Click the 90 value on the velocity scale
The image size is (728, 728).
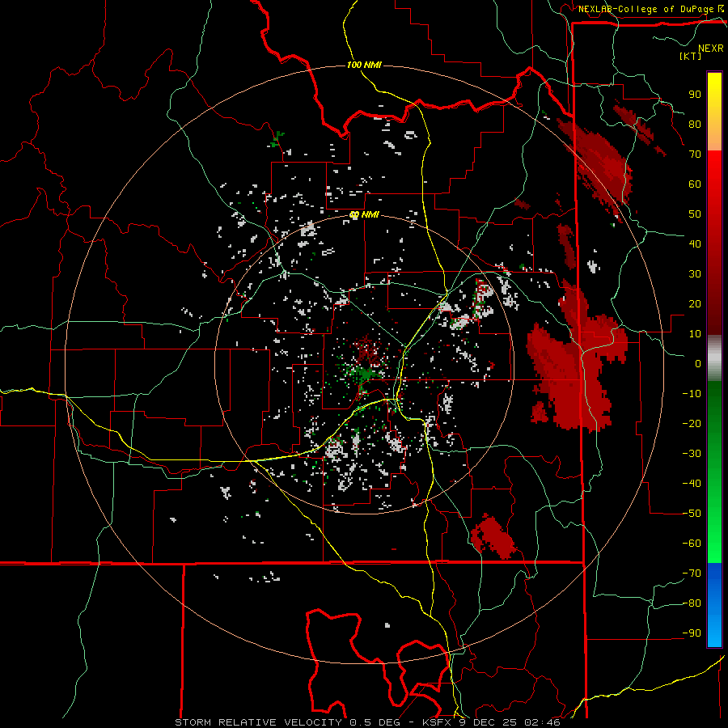tap(695, 95)
